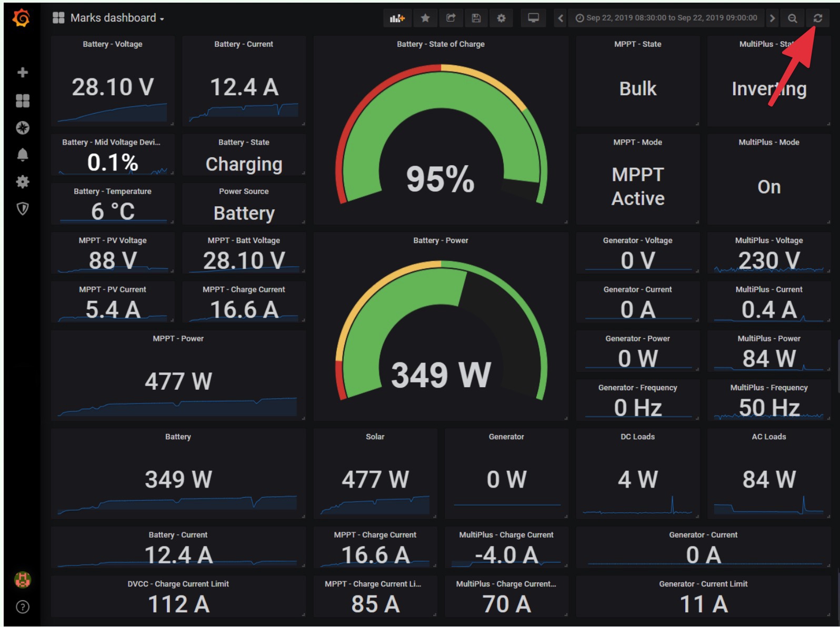Click the Share dashboard icon
Viewport: 840px width, 627px height.
(451, 18)
